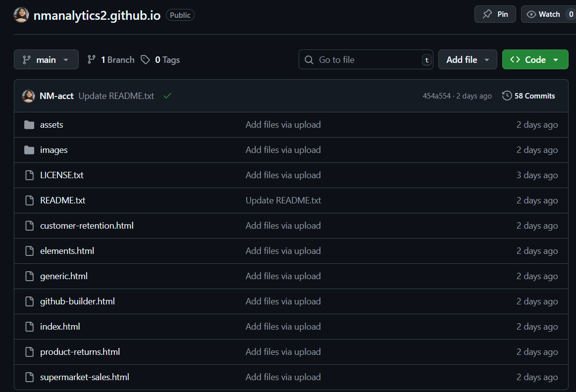Click the 0 Tags tag icon

tap(146, 59)
